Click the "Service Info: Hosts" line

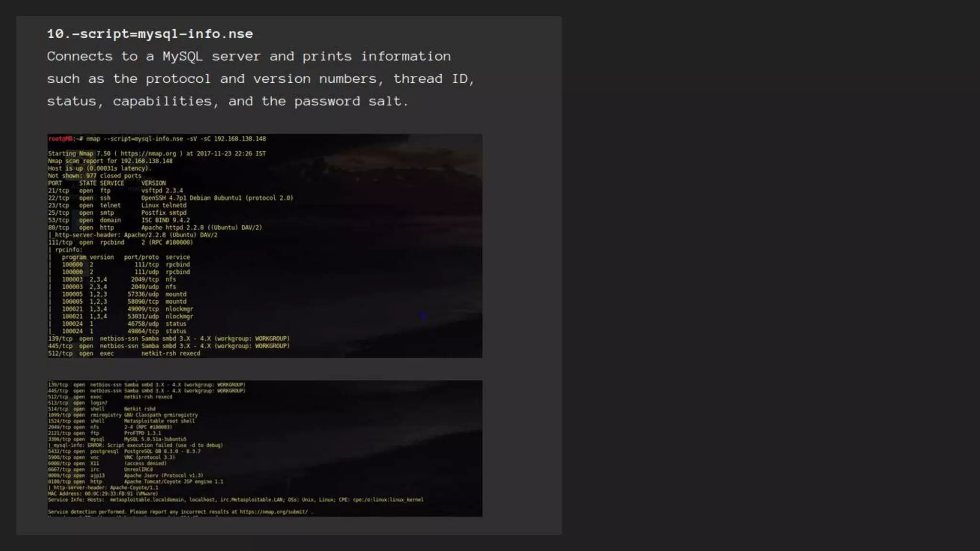235,500
